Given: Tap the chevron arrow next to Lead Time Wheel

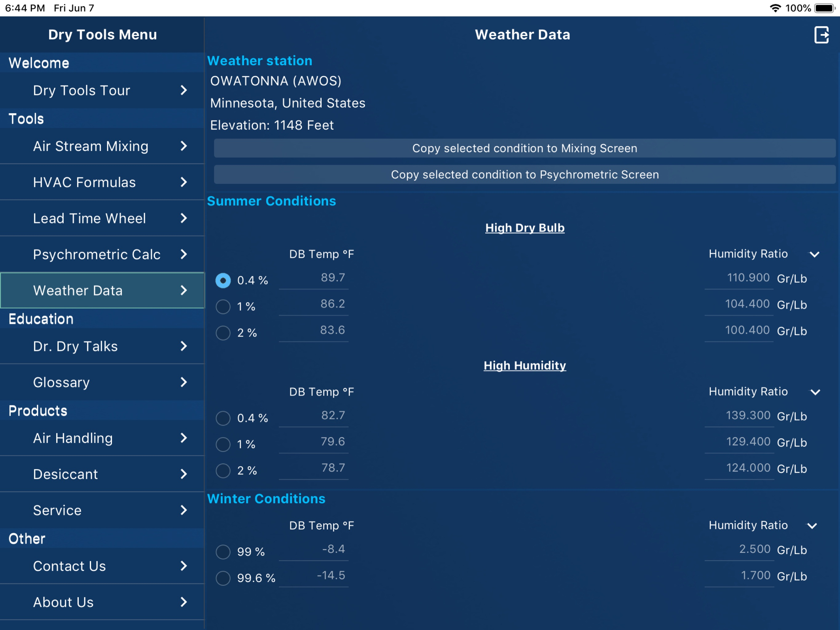Looking at the screenshot, I should [x=184, y=218].
